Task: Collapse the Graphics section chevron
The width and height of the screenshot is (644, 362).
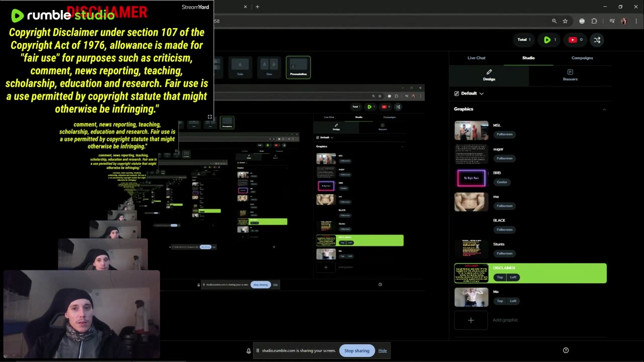Action: click(x=604, y=109)
